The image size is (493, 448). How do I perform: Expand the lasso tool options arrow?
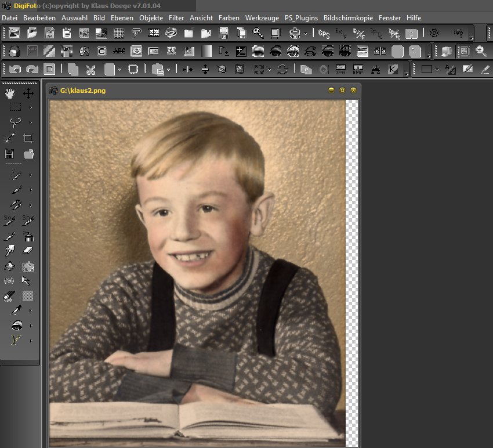30,122
